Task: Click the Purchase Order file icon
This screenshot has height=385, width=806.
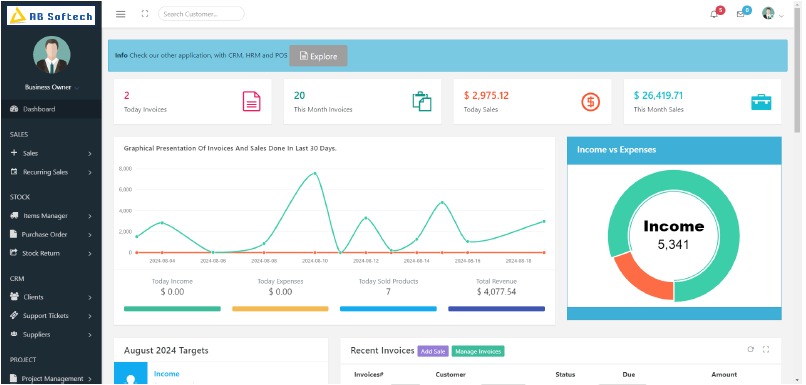Action: [14, 234]
